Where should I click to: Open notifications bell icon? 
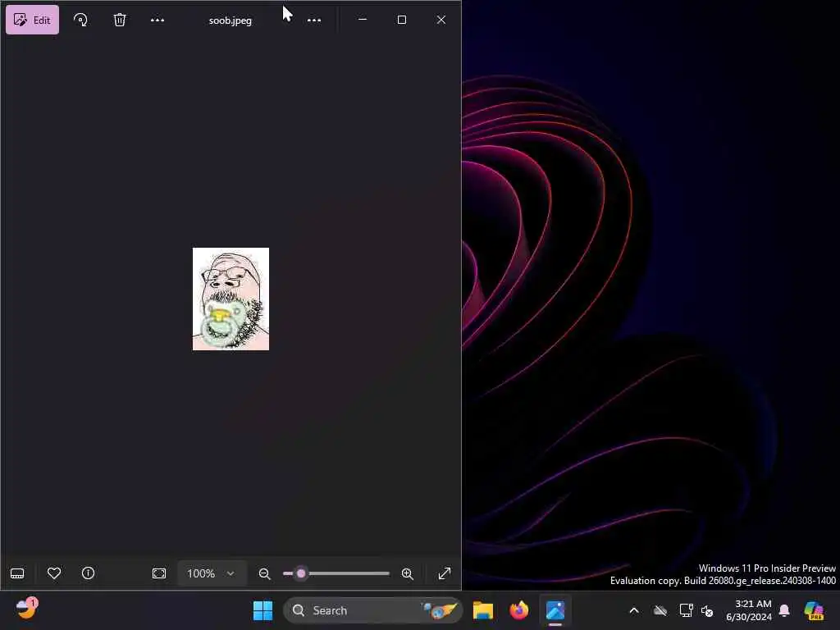pyautogui.click(x=784, y=610)
